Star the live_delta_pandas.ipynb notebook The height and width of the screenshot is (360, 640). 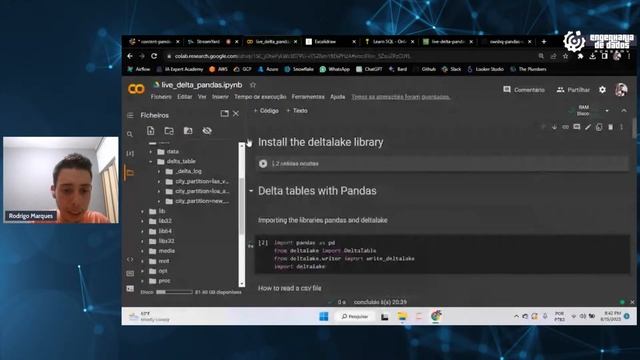(x=253, y=85)
